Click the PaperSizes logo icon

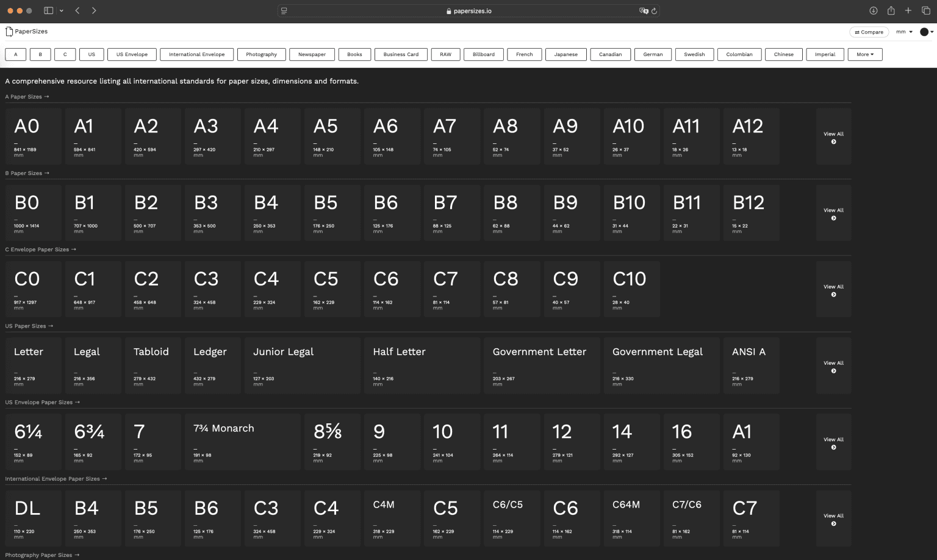(x=9, y=32)
